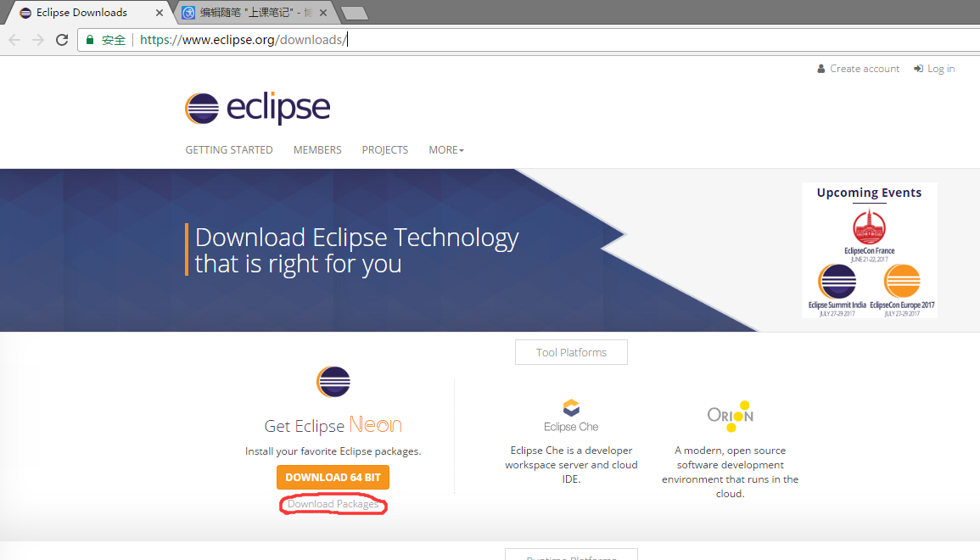The width and height of the screenshot is (980, 560).
Task: Click the Eclipse logo in the header
Action: click(257, 108)
